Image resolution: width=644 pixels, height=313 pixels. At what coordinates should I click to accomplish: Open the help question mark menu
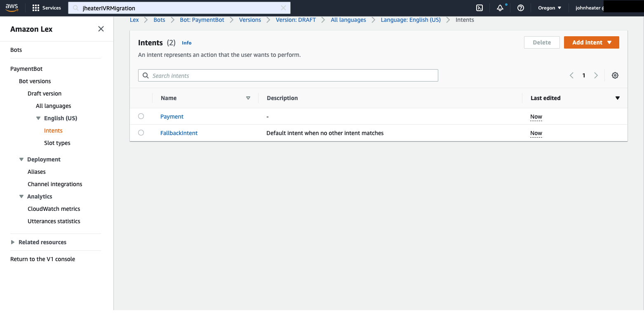pyautogui.click(x=521, y=8)
